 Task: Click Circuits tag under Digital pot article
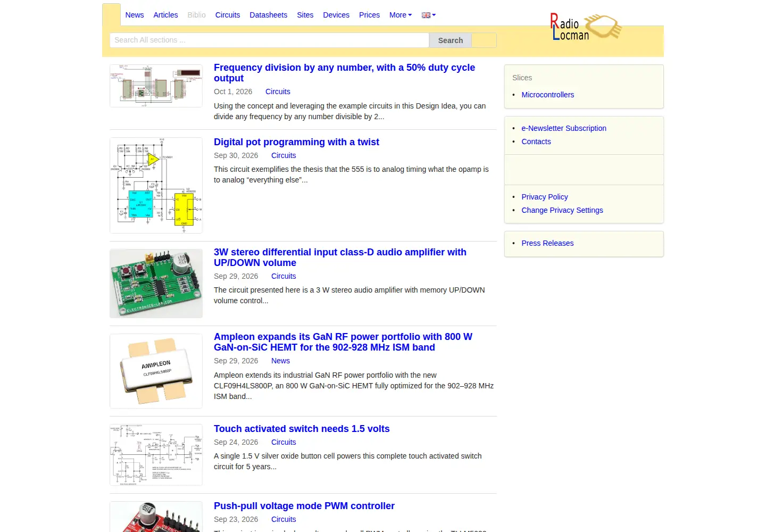[x=284, y=155]
